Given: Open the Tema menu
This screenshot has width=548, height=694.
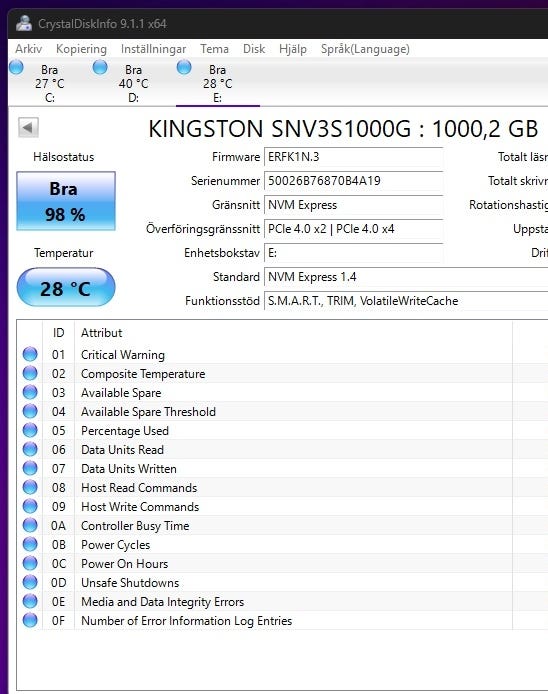Looking at the screenshot, I should pos(214,49).
